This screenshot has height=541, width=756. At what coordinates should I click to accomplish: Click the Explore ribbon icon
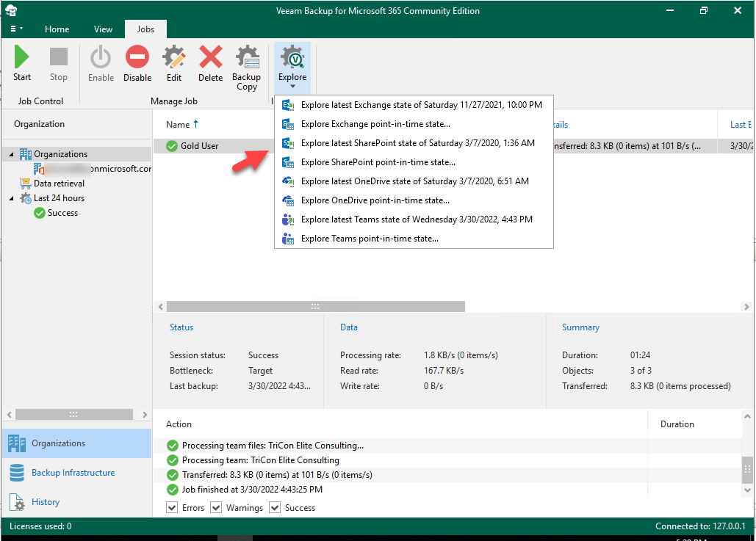(x=292, y=57)
